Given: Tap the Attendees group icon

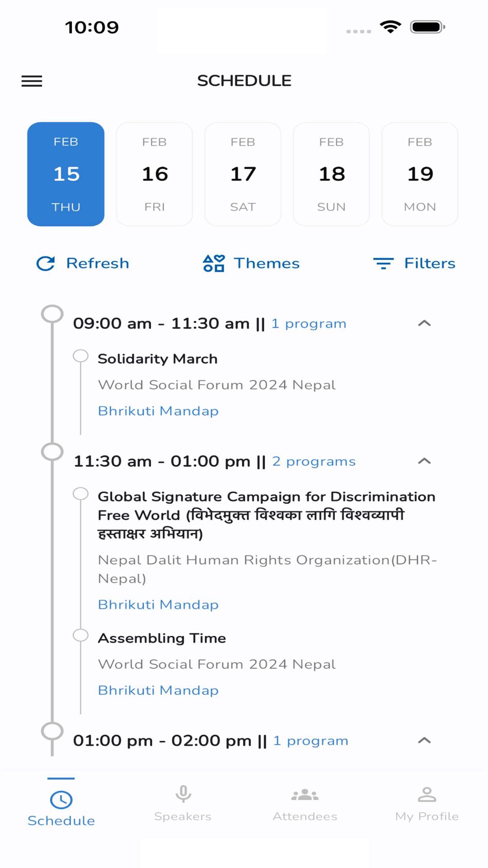Looking at the screenshot, I should [x=305, y=795].
